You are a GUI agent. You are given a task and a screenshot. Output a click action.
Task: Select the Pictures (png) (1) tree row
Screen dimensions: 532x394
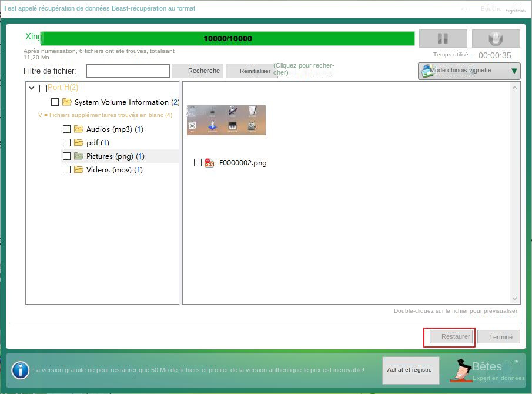(120, 156)
